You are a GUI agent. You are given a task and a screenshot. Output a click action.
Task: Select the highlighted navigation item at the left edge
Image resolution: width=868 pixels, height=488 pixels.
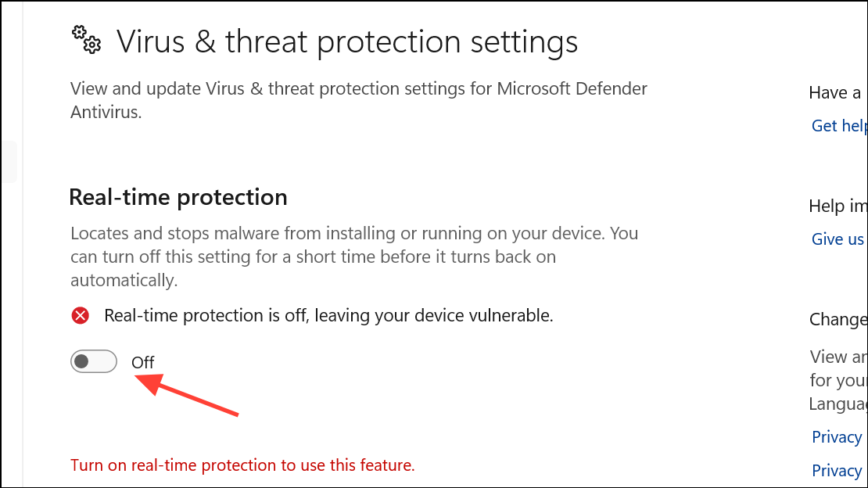(x=8, y=163)
